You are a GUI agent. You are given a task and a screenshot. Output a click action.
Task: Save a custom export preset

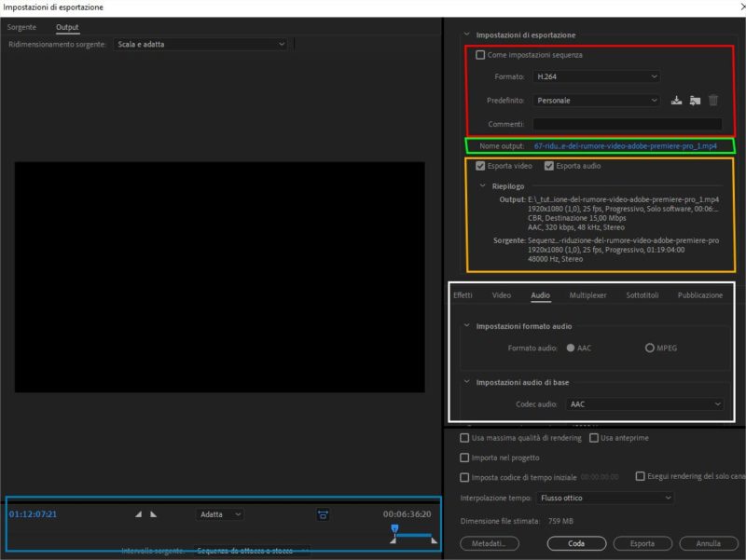(x=677, y=100)
